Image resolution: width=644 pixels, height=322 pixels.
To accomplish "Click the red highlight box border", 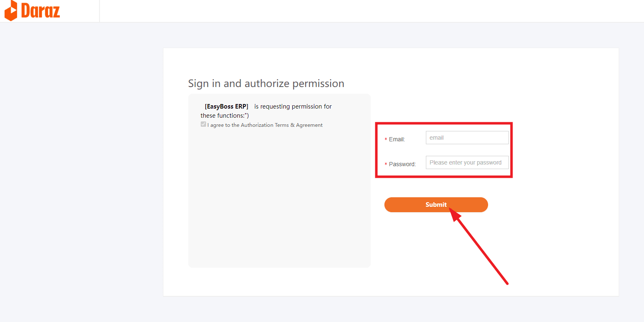I will click(x=444, y=123).
